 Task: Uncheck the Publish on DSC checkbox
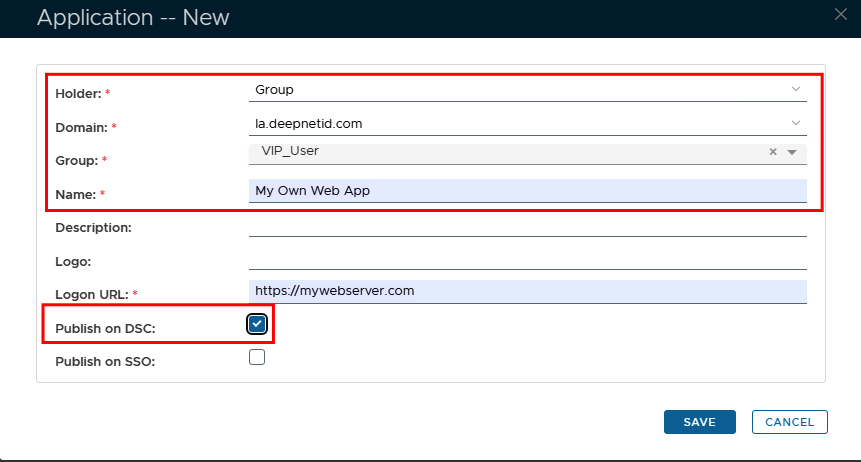pos(257,324)
